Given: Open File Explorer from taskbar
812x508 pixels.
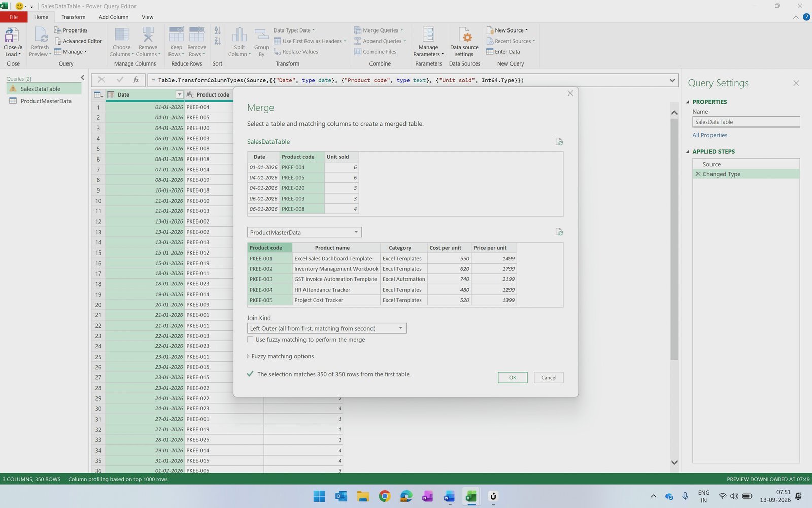Looking at the screenshot, I should 363,496.
